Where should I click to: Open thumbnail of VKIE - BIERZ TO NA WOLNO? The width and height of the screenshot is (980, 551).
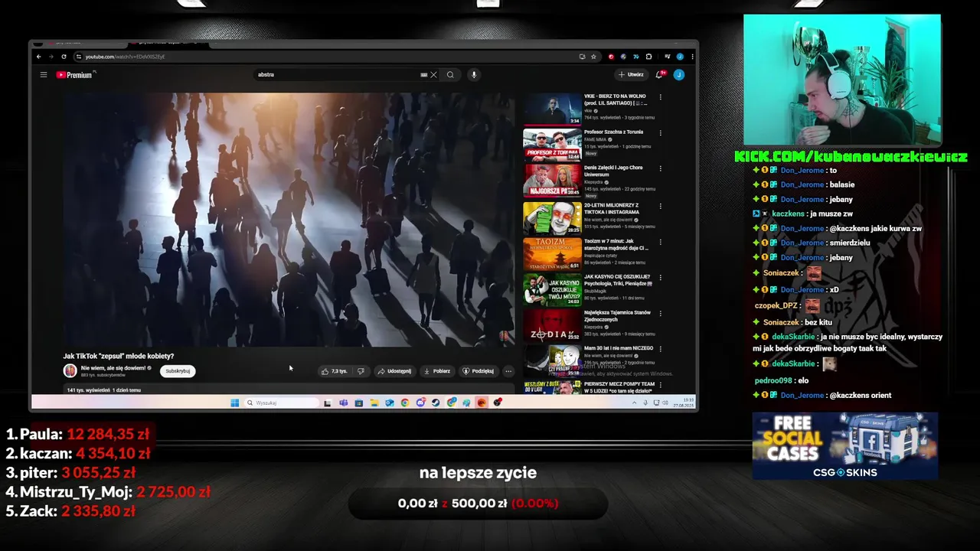[552, 109]
